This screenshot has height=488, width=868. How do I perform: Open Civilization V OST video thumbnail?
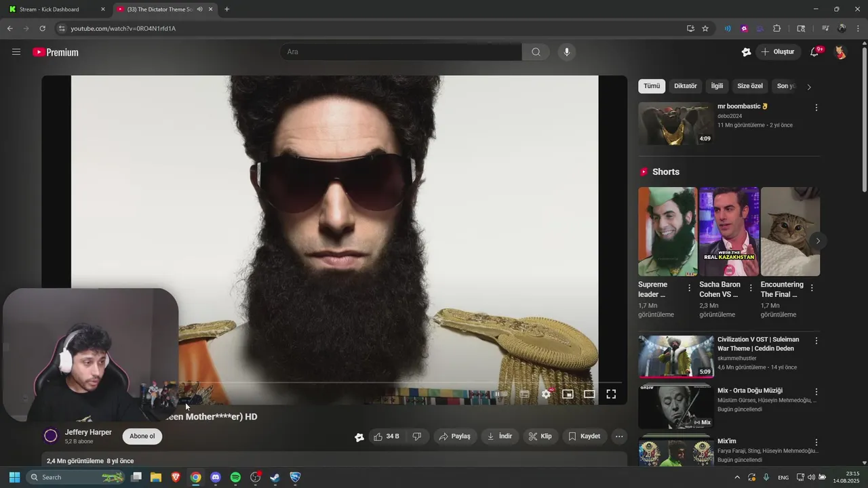tap(675, 357)
